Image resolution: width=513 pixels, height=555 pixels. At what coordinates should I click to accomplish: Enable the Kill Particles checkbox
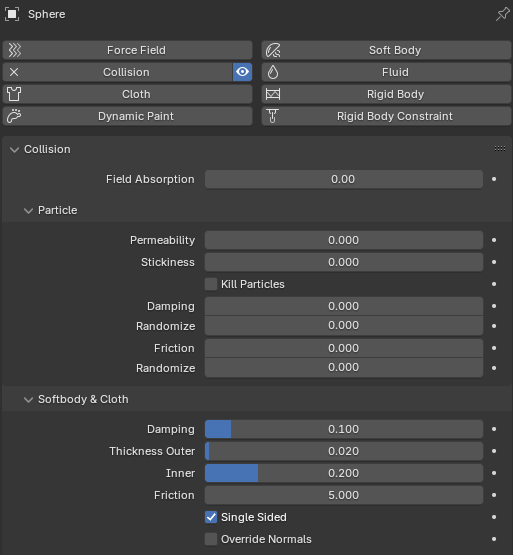pyautogui.click(x=211, y=284)
